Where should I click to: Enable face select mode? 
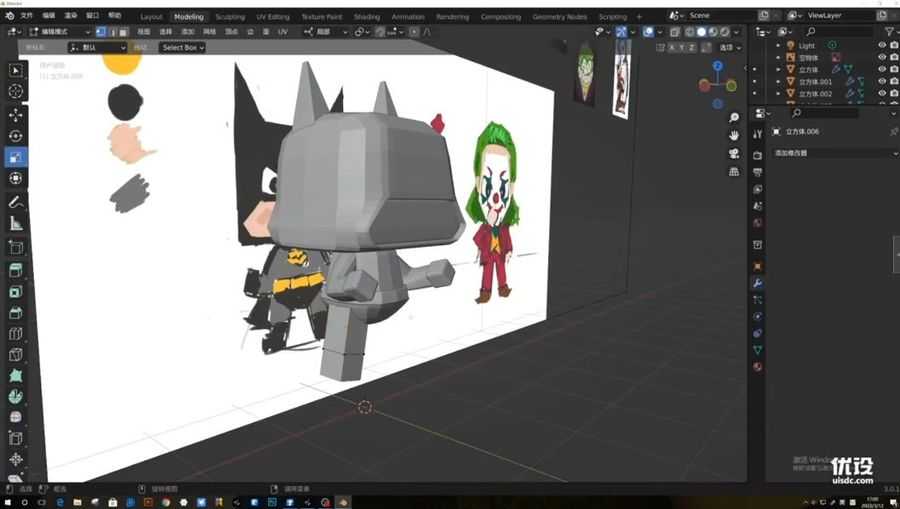coord(123,32)
